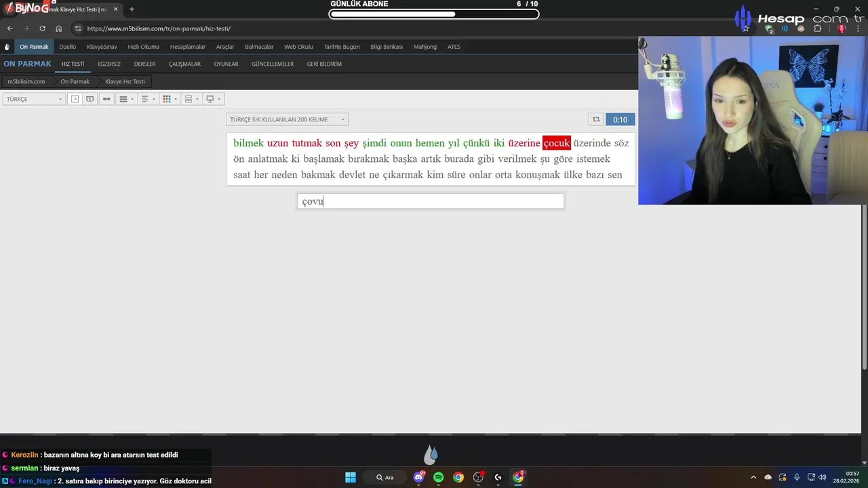The image size is (868, 488).
Task: Open the Türkçe Sık Kullanılan 200 Kelime dropdown
Action: pyautogui.click(x=287, y=119)
